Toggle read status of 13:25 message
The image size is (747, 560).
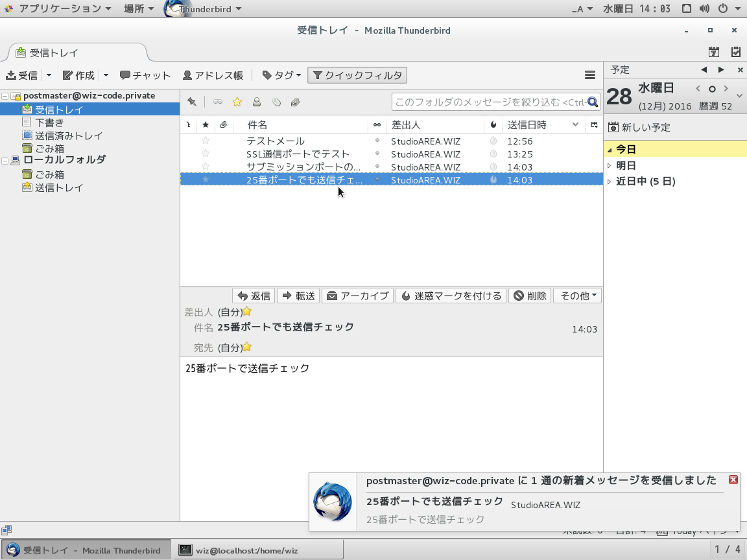377,154
